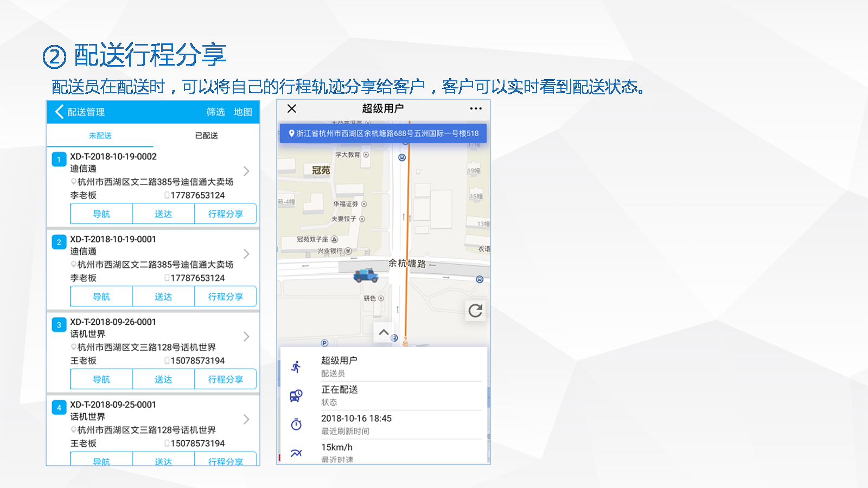This screenshot has height=488, width=868.
Task: Open the three-dot more options menu
Action: (x=476, y=108)
